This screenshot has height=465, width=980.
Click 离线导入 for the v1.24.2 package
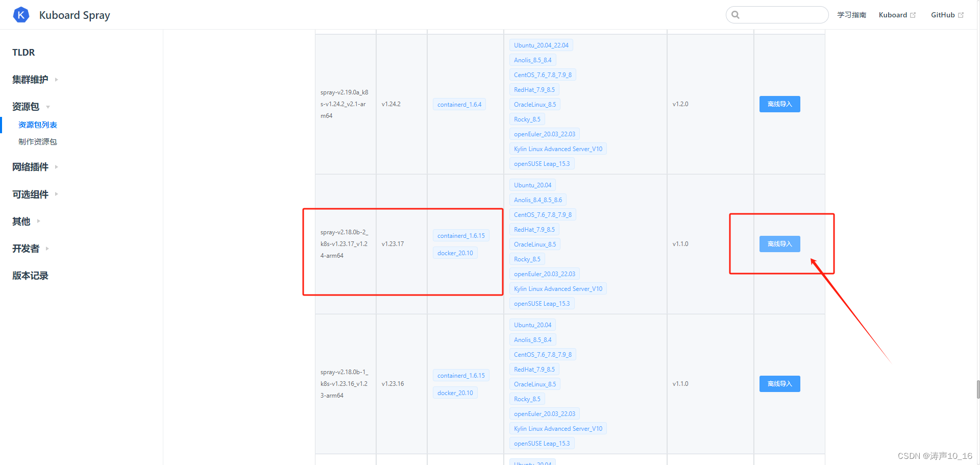click(779, 104)
